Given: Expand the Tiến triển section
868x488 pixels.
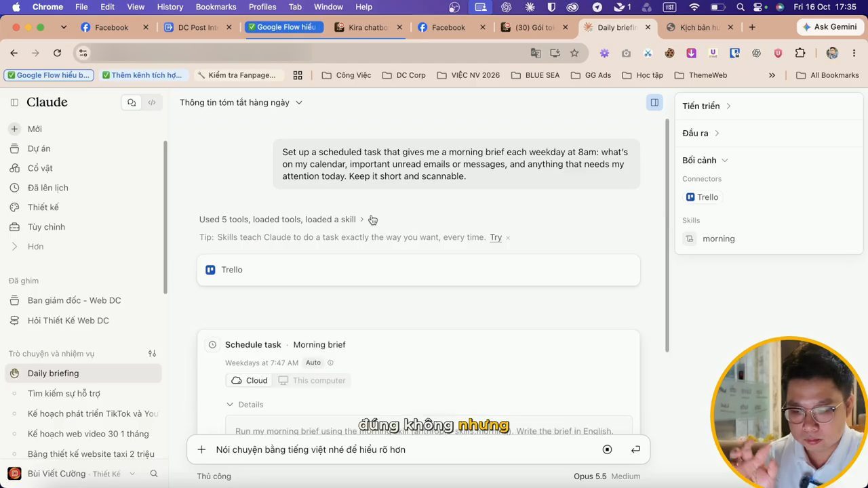Looking at the screenshot, I should coord(707,106).
